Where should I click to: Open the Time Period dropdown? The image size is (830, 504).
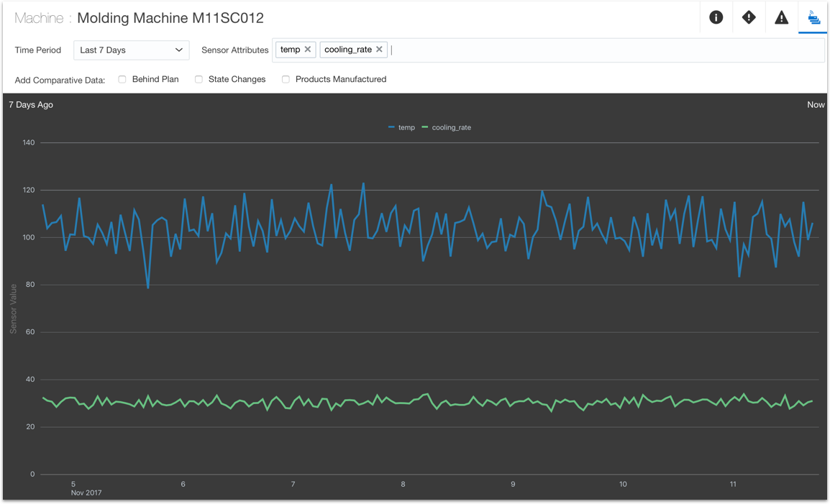click(x=132, y=50)
